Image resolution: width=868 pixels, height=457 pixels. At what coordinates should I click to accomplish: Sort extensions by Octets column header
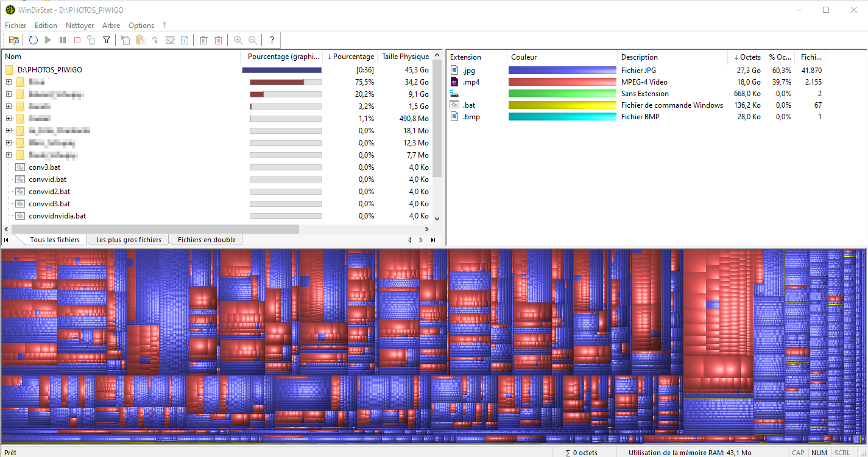(747, 57)
